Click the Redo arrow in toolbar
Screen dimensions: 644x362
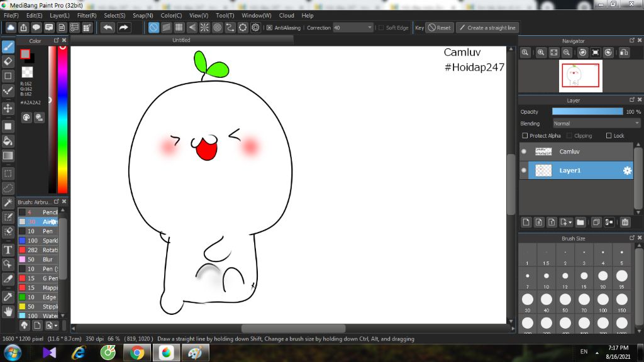[123, 28]
